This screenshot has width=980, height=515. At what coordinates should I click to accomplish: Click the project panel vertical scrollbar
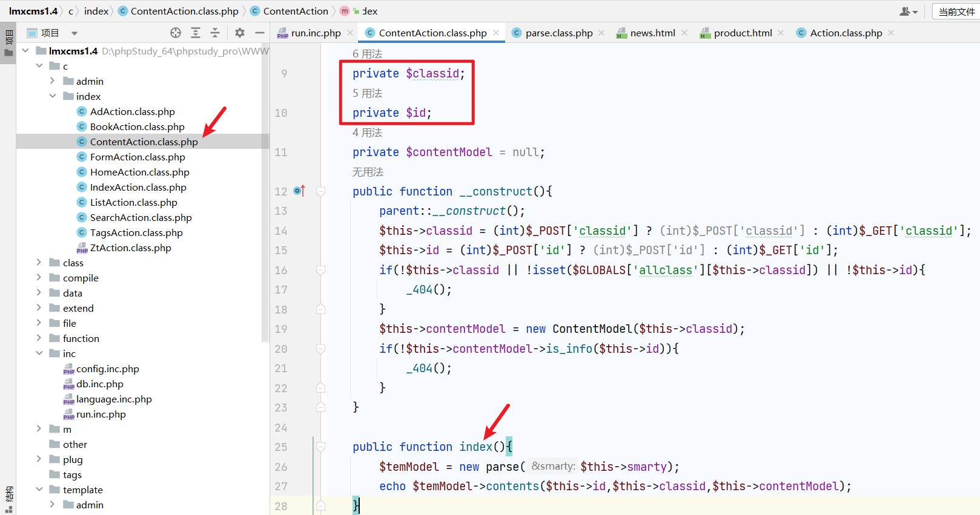pyautogui.click(x=265, y=194)
